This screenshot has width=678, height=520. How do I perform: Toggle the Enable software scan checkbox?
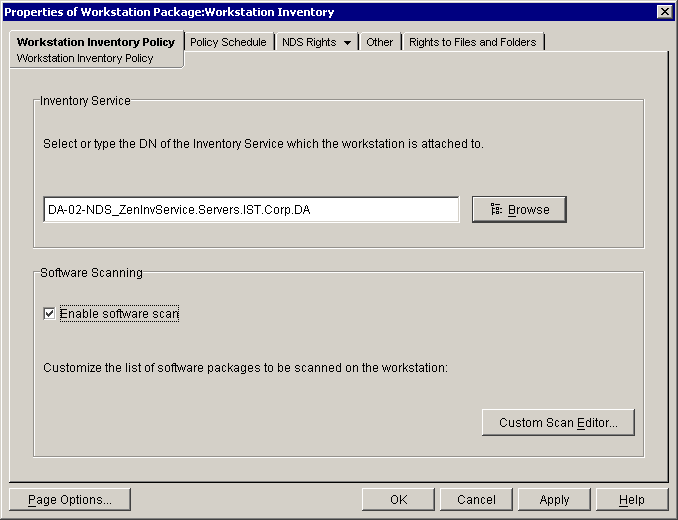(x=49, y=313)
